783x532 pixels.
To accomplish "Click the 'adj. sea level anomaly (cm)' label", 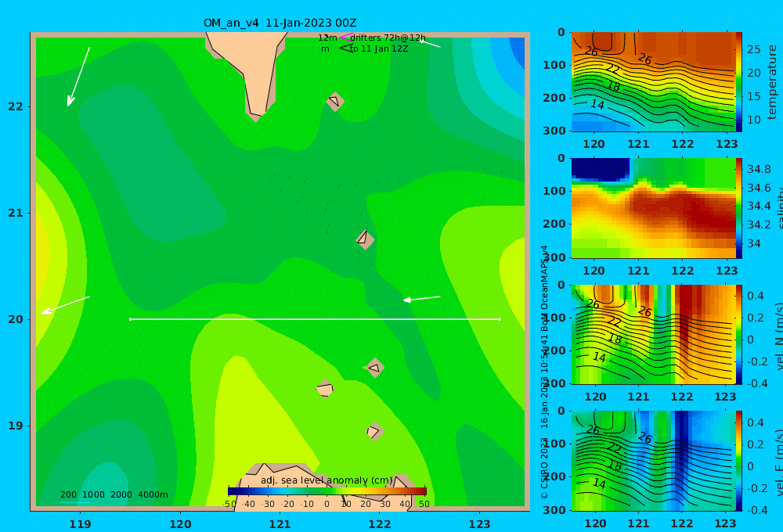I will pos(327,480).
